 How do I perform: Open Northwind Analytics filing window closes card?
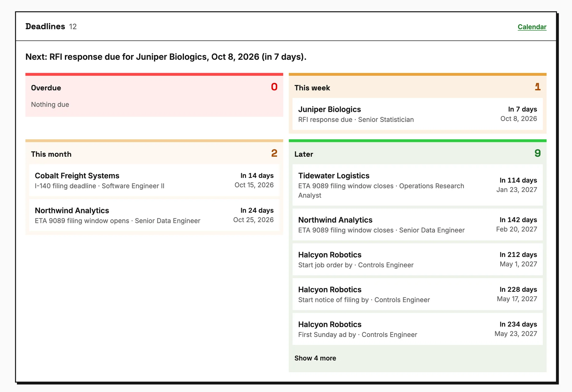(x=418, y=224)
